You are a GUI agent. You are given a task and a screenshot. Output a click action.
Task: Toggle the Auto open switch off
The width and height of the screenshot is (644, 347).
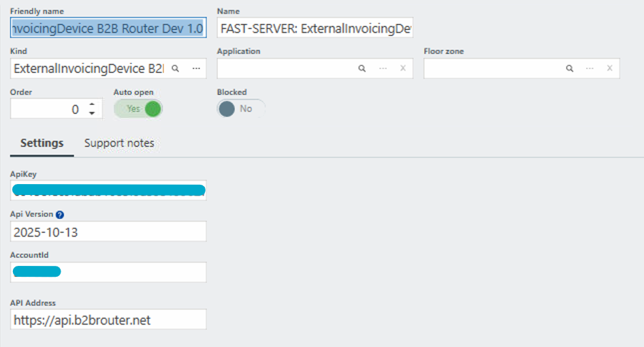click(x=138, y=109)
